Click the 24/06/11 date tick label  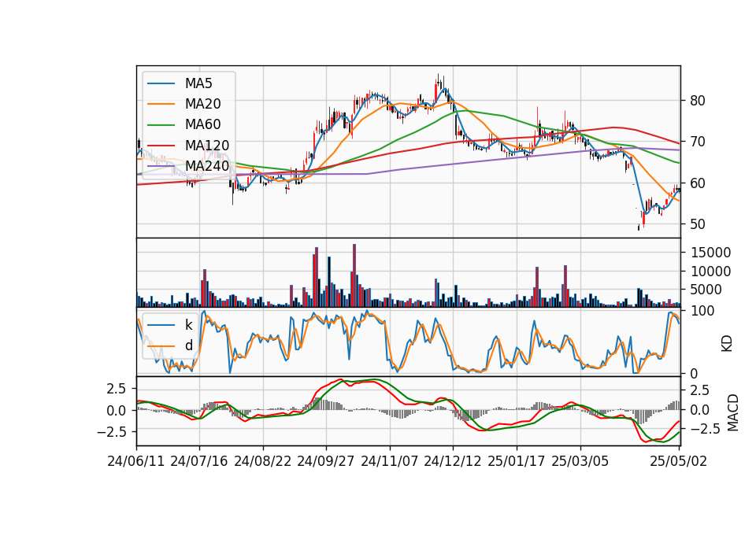(136, 461)
